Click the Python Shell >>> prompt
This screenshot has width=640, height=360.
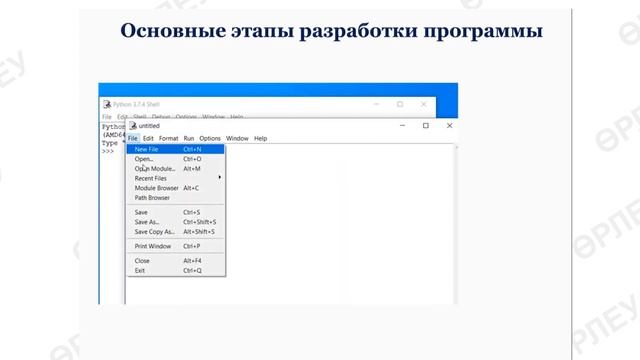click(108, 151)
